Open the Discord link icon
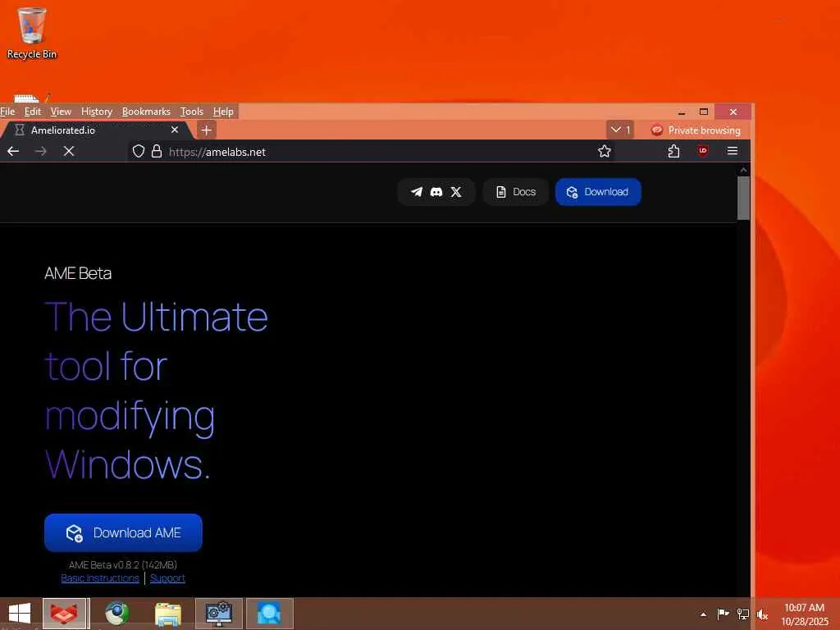Viewport: 840px width, 630px height. pyautogui.click(x=436, y=192)
